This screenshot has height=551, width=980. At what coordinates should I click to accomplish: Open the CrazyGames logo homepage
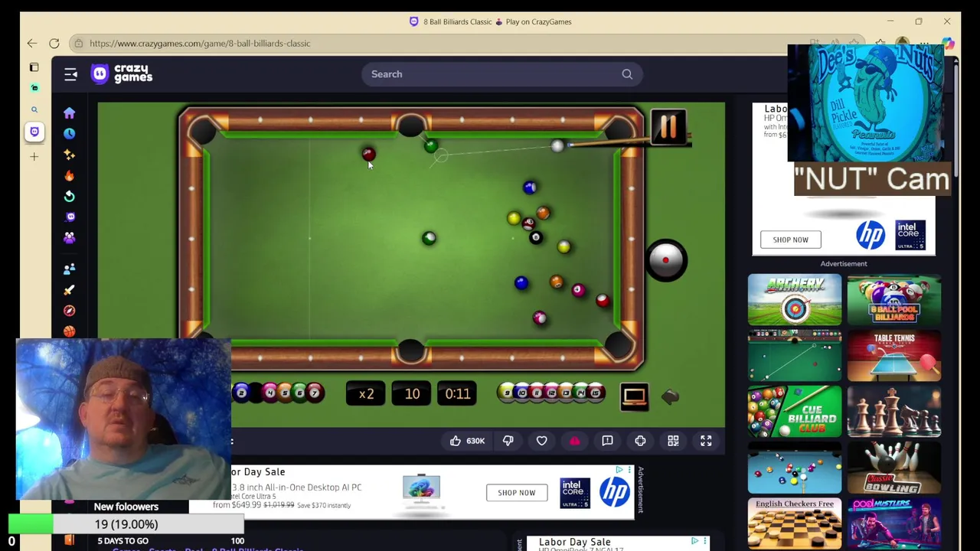[122, 73]
